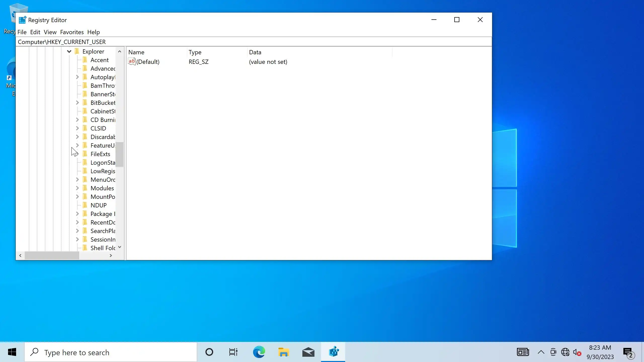This screenshot has height=362, width=644.
Task: Expand the Modules registry key
Action: [x=77, y=188]
